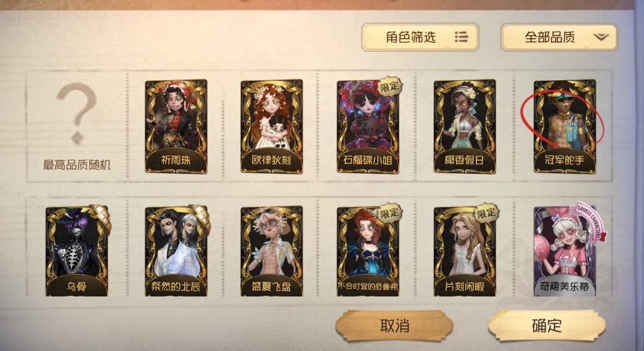The image size is (644, 351).
Task: Click the list icon in 角色筛选
Action: point(461,37)
